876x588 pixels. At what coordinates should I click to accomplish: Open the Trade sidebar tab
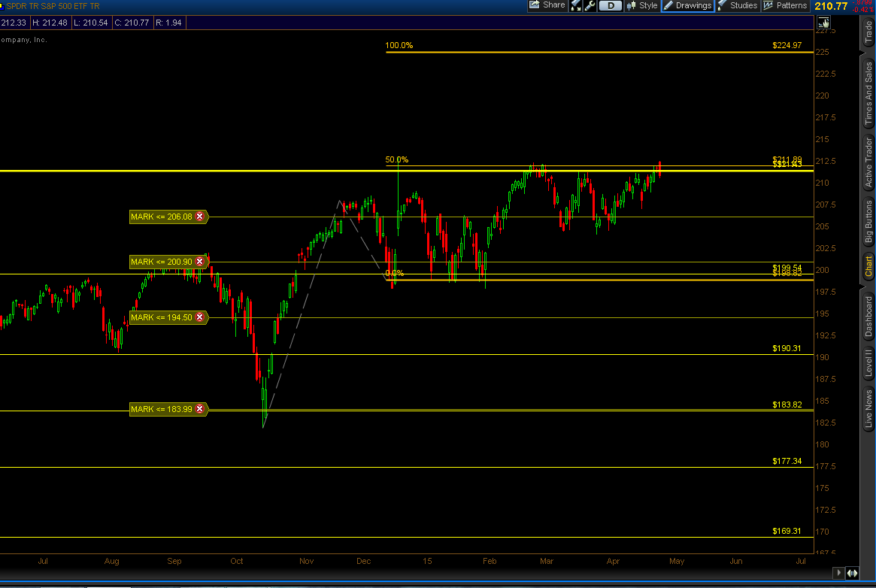coord(868,33)
